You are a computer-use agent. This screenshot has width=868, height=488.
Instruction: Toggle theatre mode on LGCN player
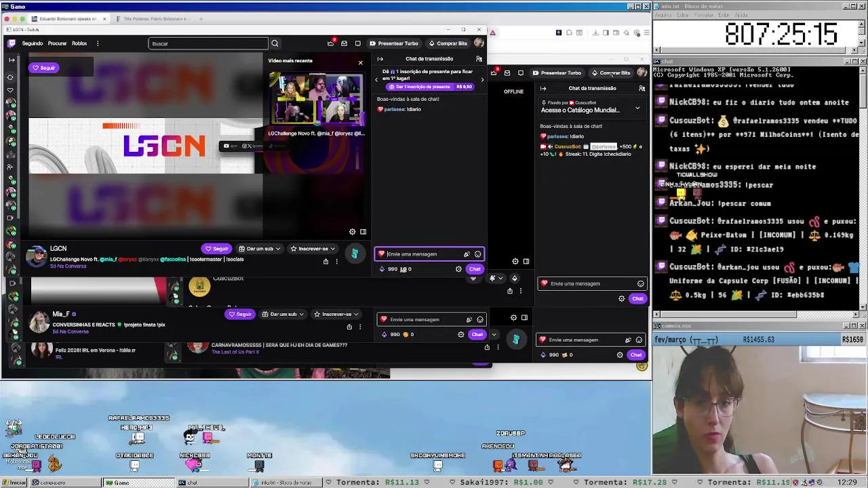click(363, 232)
